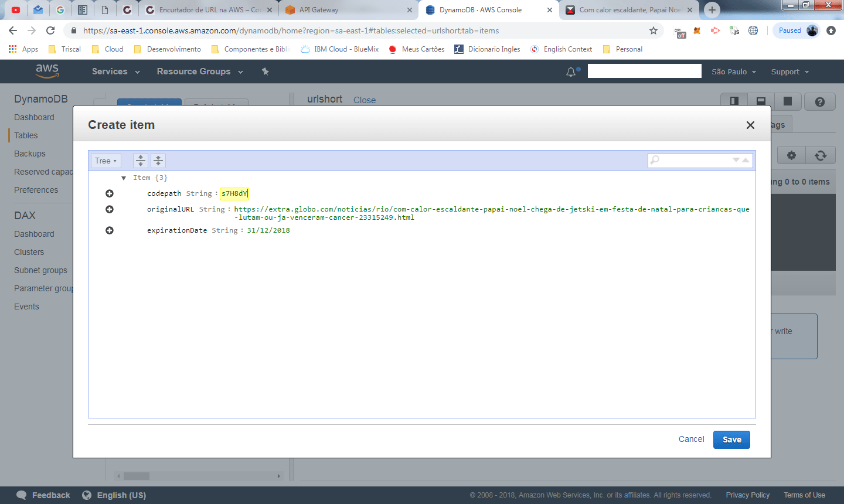Open the Resource Groups dropdown
The height and width of the screenshot is (504, 844).
[200, 71]
